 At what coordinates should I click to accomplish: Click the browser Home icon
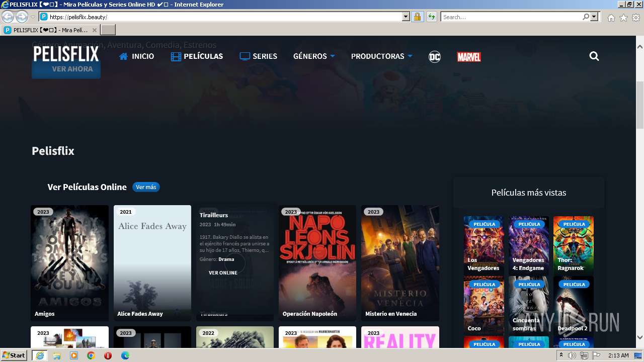click(x=611, y=18)
